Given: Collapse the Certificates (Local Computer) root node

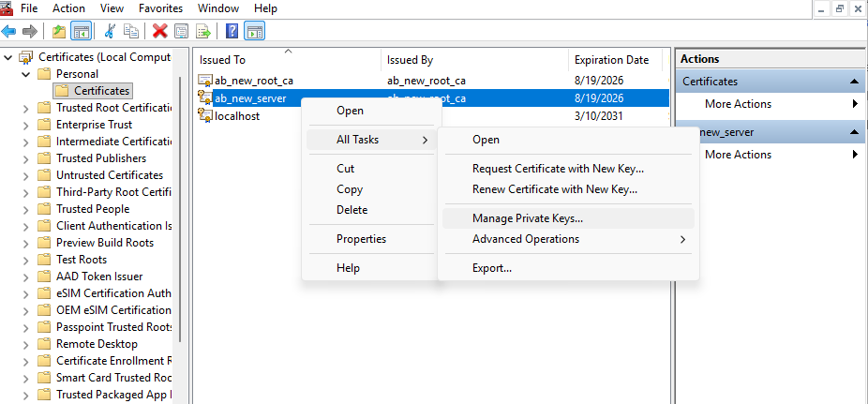Looking at the screenshot, I should pos(7,57).
